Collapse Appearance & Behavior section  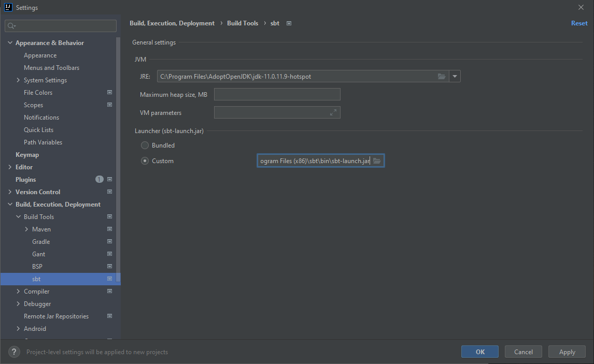(10, 43)
